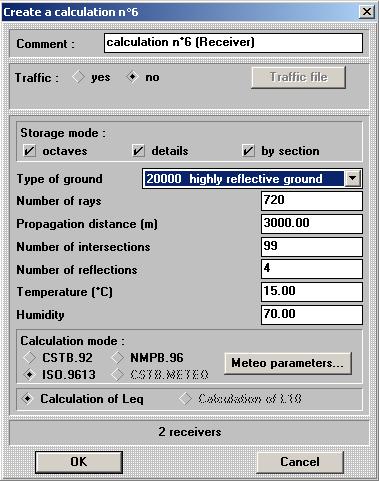Screen dimensions: 379x481
Task: Click the 'Storage mode :' label
Action: [63, 133]
